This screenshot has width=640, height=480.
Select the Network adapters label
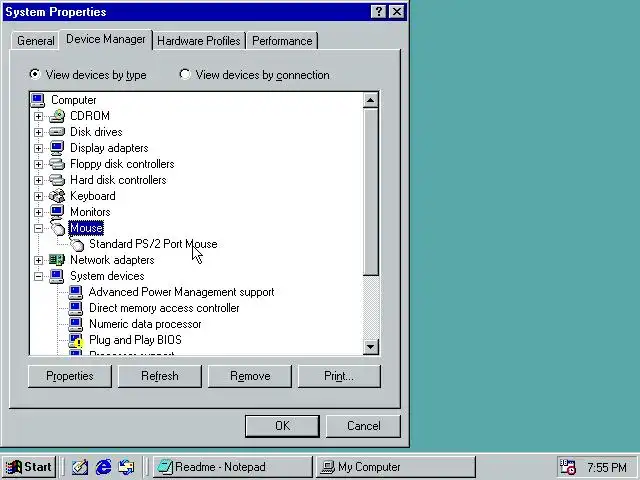(x=112, y=260)
